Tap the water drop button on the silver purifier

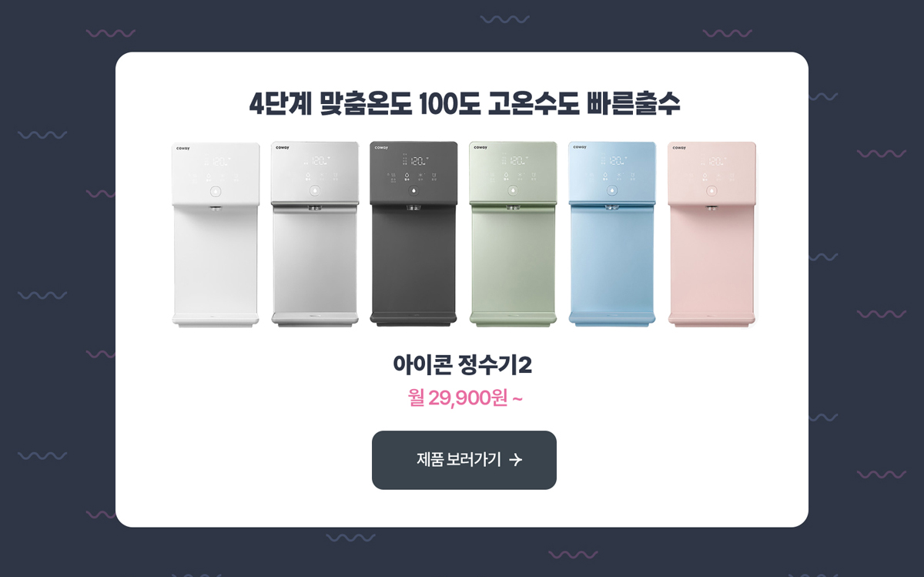point(314,190)
